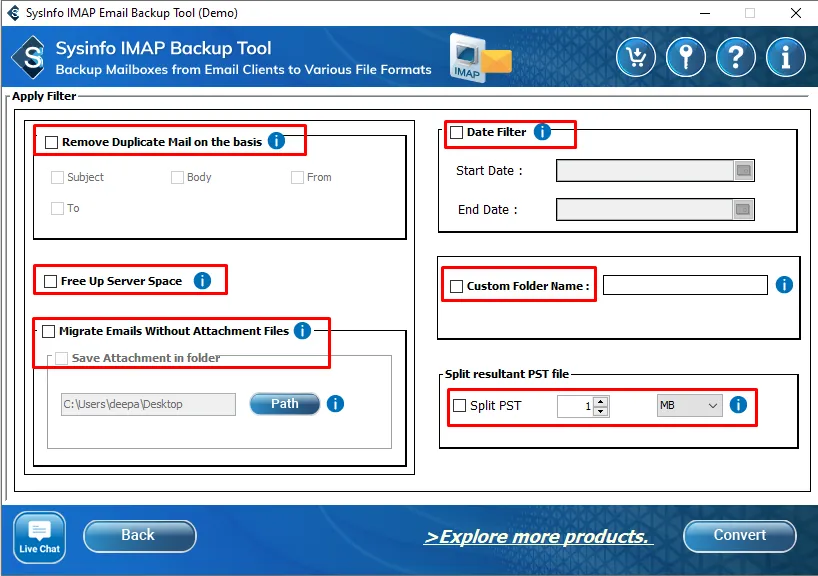Click the Back button
Image resolution: width=818 pixels, height=576 pixels.
[x=139, y=536]
